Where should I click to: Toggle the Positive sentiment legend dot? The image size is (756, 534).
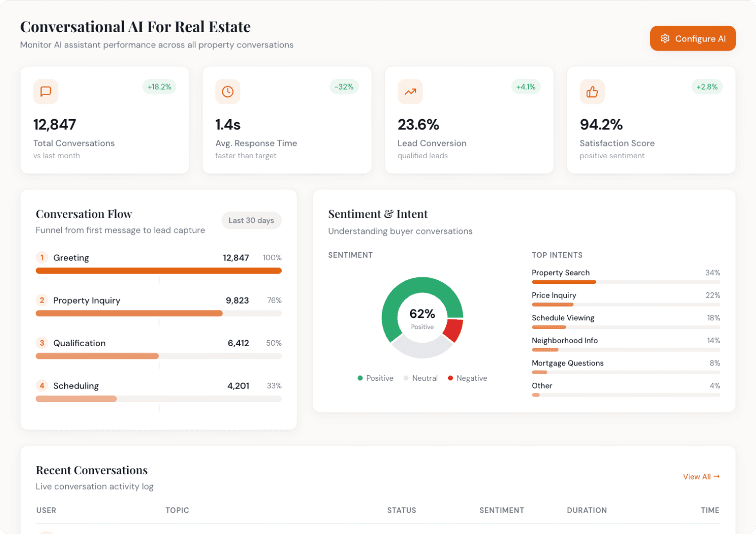point(360,378)
